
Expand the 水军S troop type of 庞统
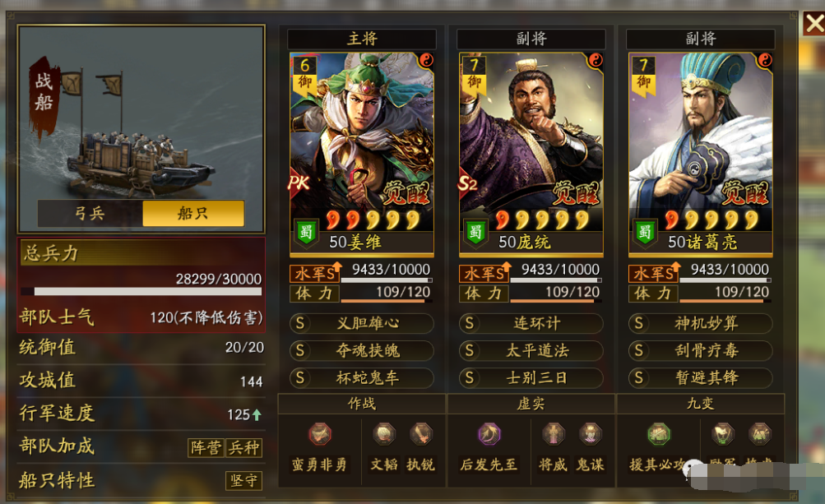coord(484,273)
